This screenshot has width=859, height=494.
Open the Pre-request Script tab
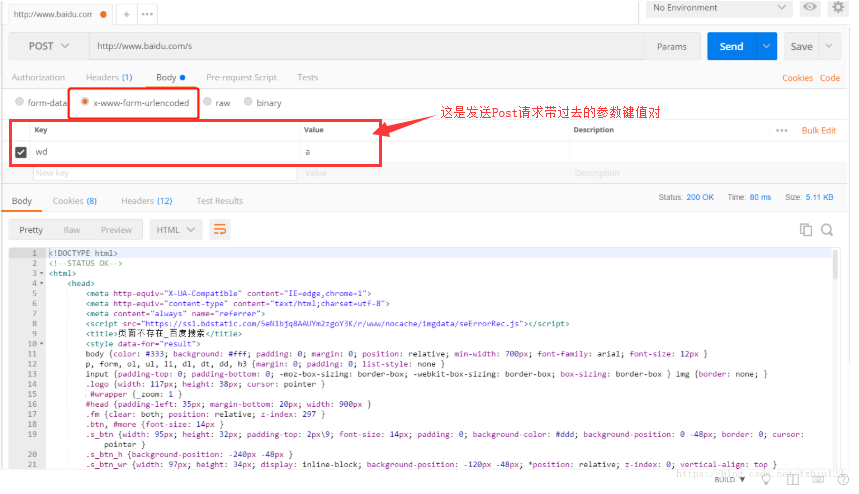click(241, 77)
